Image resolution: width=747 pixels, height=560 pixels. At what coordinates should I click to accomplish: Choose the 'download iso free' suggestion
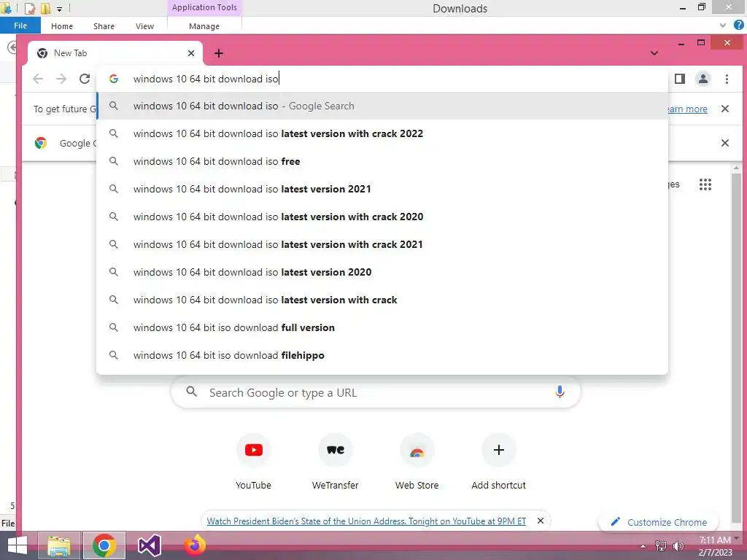[x=382, y=161]
